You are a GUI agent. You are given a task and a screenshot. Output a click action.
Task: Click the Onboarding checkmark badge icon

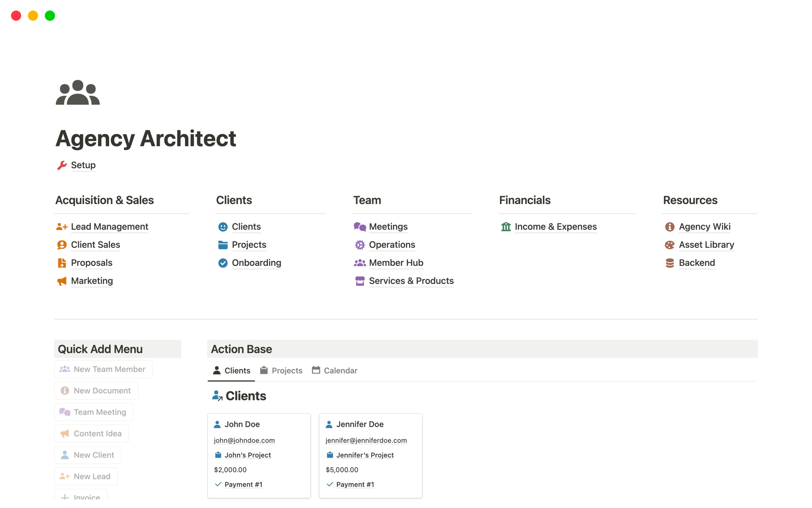point(223,263)
